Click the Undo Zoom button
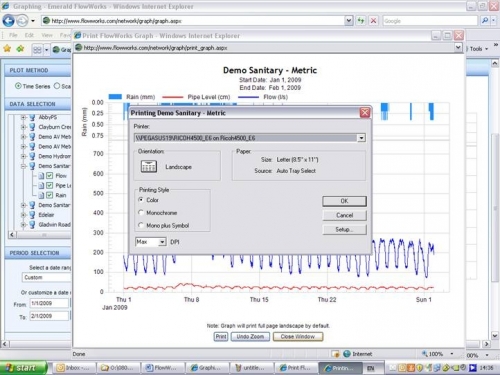The width and height of the screenshot is (500, 375). [x=250, y=337]
